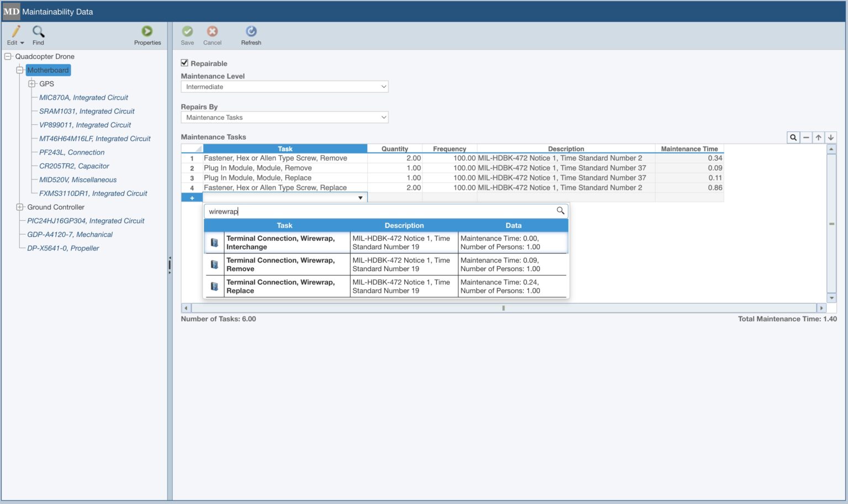Image resolution: width=848 pixels, height=504 pixels.
Task: Uncheck the Repairable checkbox
Action: pyautogui.click(x=184, y=63)
